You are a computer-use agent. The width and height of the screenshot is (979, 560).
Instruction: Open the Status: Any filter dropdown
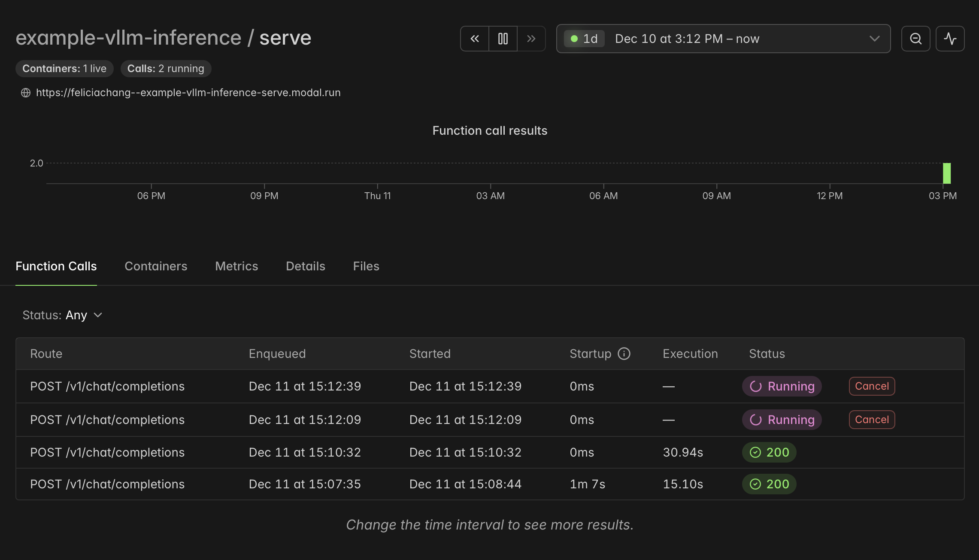point(62,315)
